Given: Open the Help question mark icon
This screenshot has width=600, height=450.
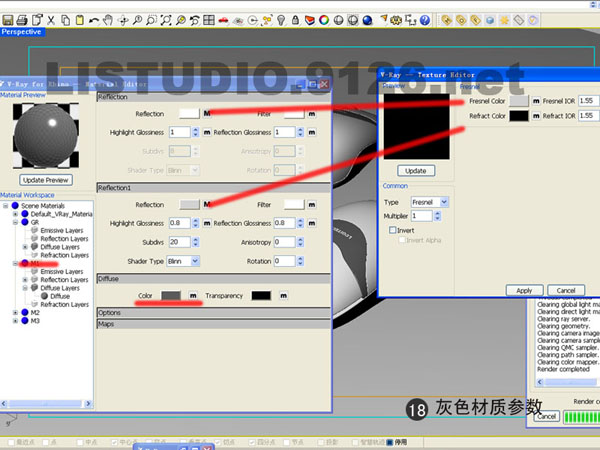Looking at the screenshot, I should (425, 20).
